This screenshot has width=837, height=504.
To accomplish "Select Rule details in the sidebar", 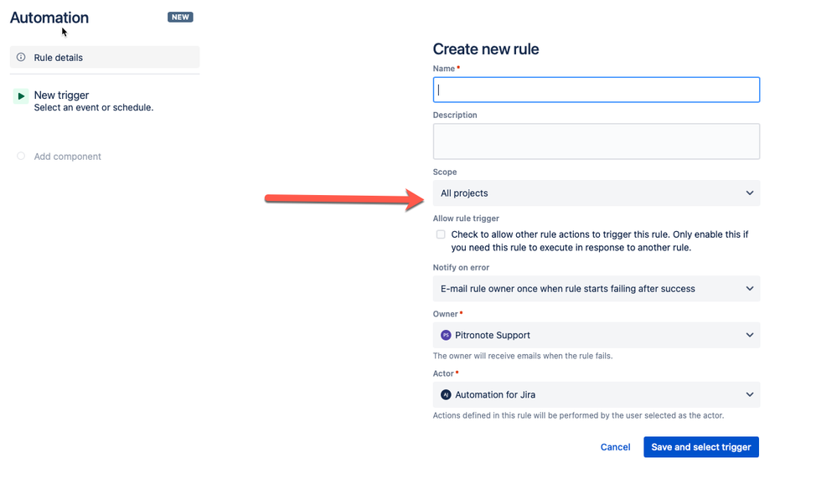I will pyautogui.click(x=59, y=58).
